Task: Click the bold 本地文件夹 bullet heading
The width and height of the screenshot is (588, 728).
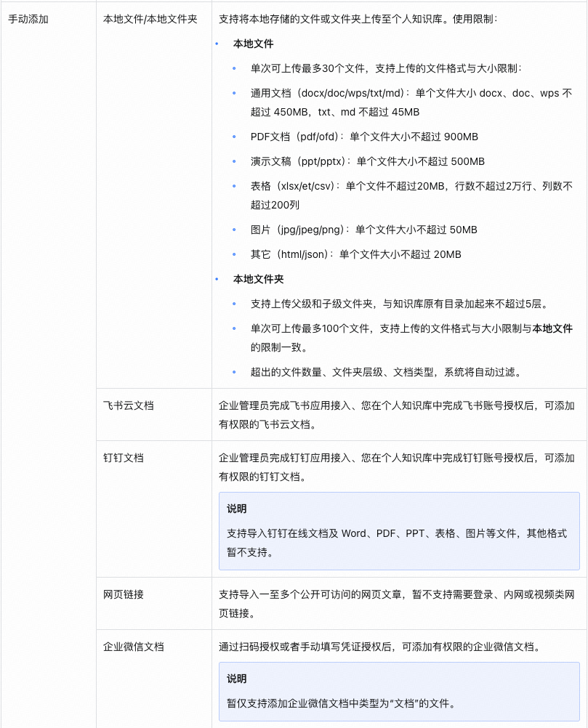Action: (x=258, y=280)
